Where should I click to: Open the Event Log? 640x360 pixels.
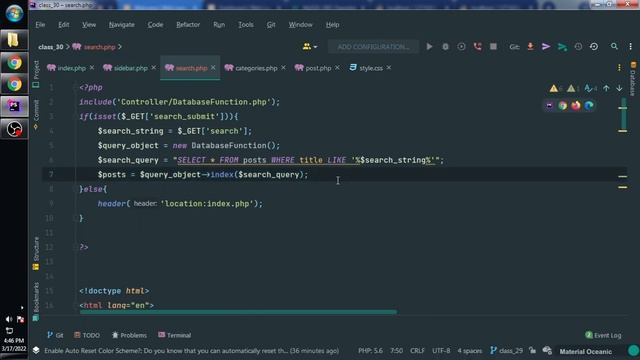coord(603,335)
